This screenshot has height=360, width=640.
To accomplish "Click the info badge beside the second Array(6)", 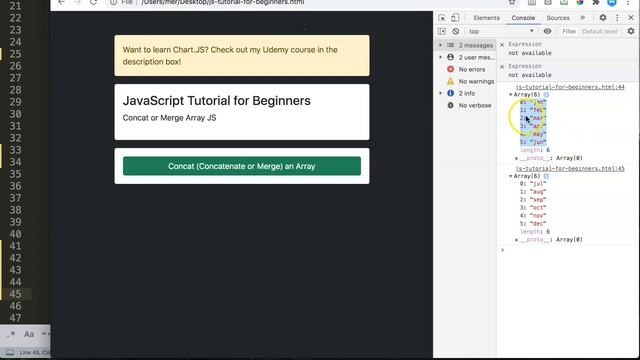I will (546, 176).
